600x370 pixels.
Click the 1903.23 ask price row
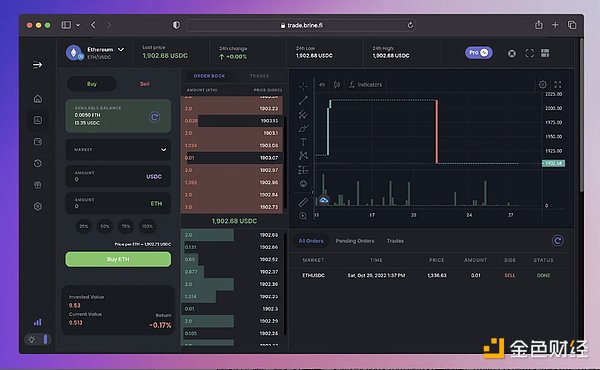(232, 109)
